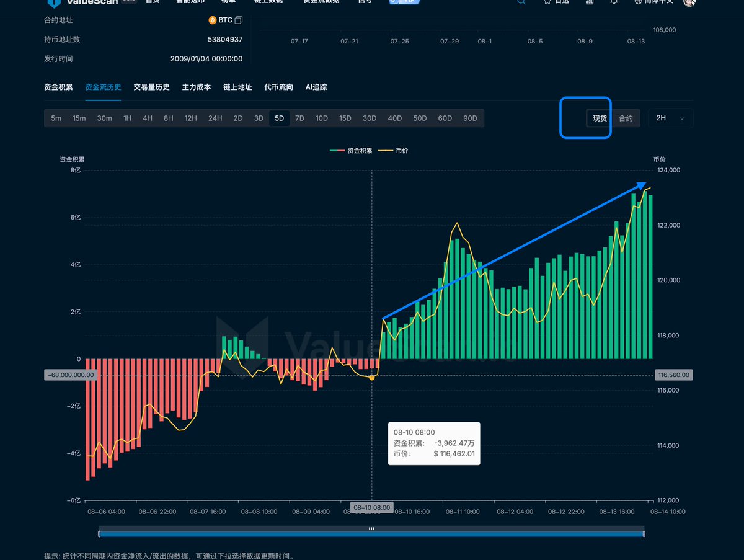Toggle to 现货 spot data
The height and width of the screenshot is (560, 744).
[x=600, y=118]
